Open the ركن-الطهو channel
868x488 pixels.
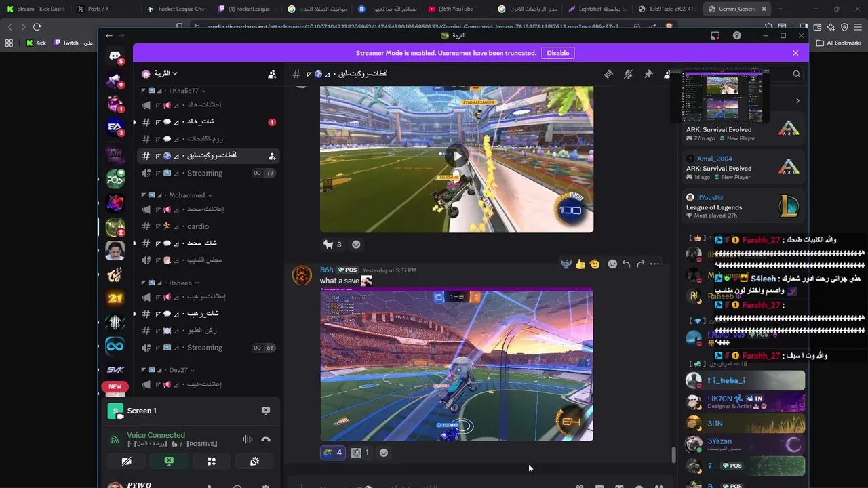pos(208,331)
